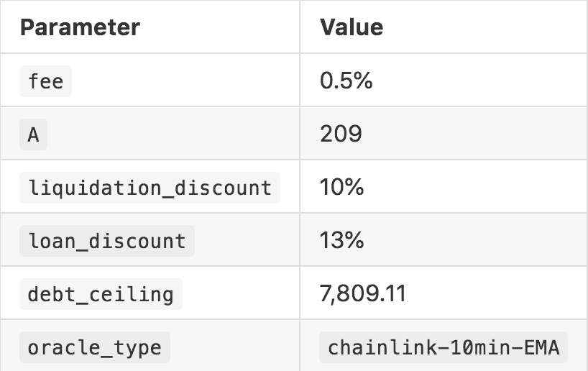The height and width of the screenshot is (371, 588).
Task: Click the Value column header
Action: [352, 27]
